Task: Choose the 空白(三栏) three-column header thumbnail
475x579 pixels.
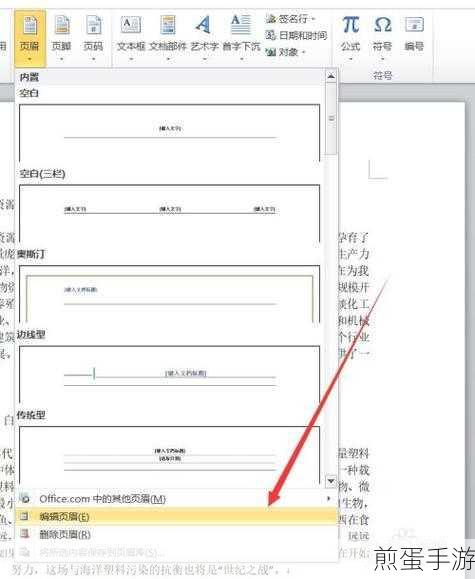Action: pyautogui.click(x=170, y=213)
